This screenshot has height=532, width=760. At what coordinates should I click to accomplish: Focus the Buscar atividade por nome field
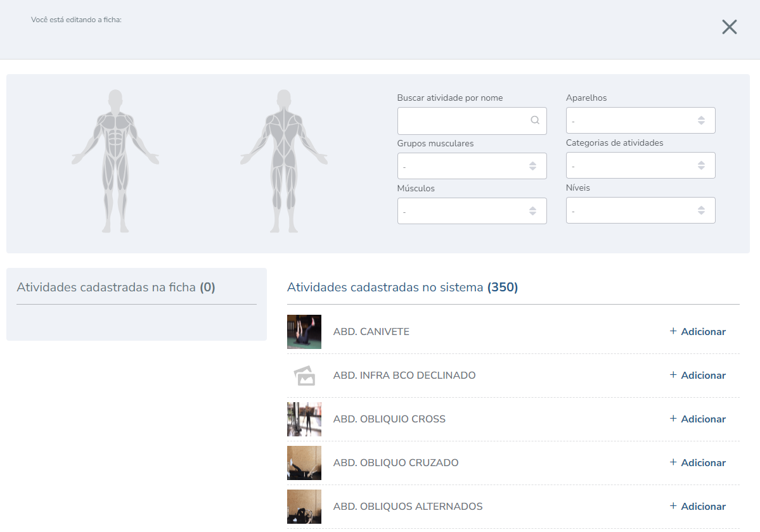point(463,121)
